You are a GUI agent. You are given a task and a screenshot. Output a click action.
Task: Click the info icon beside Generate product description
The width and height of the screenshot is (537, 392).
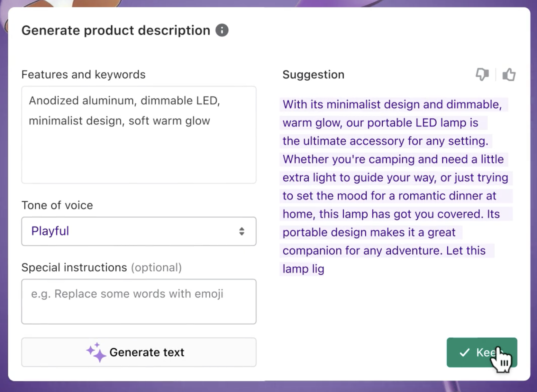222,30
